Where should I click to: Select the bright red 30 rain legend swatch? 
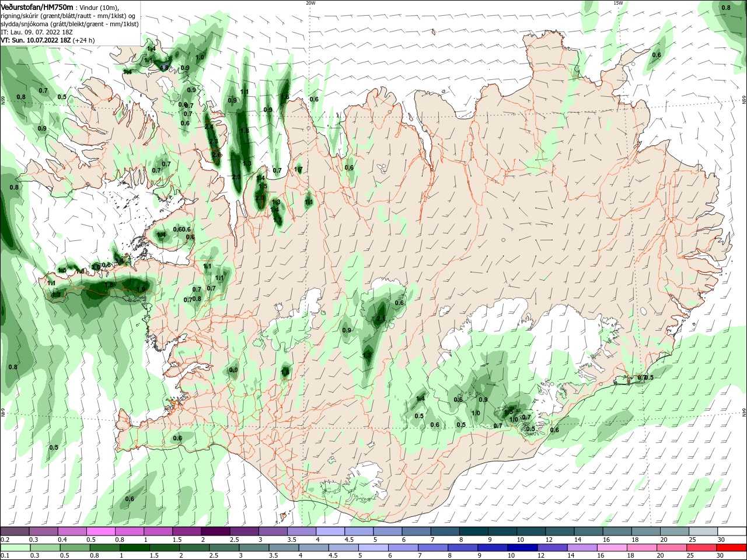click(731, 548)
